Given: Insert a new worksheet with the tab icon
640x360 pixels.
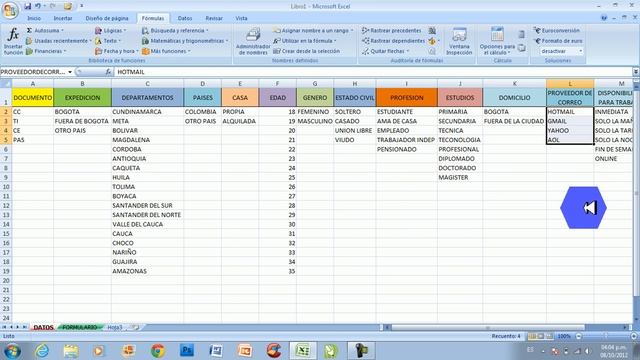Looking at the screenshot, I should [135, 327].
